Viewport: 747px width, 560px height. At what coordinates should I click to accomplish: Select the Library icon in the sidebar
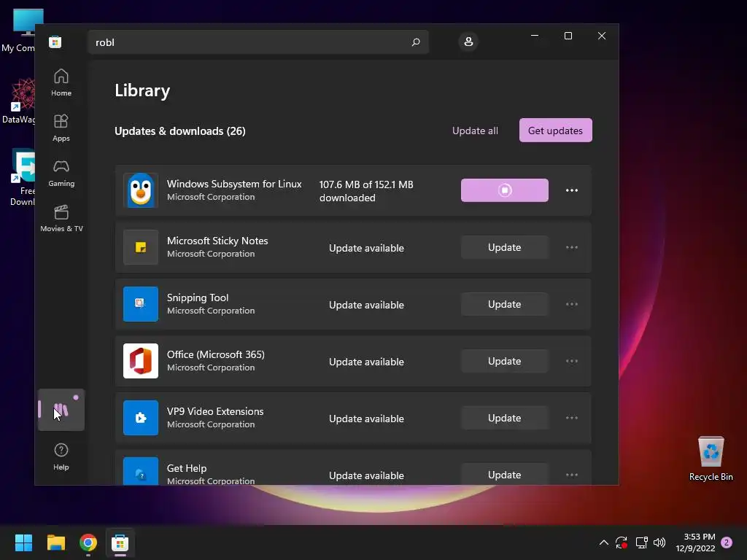tap(61, 410)
